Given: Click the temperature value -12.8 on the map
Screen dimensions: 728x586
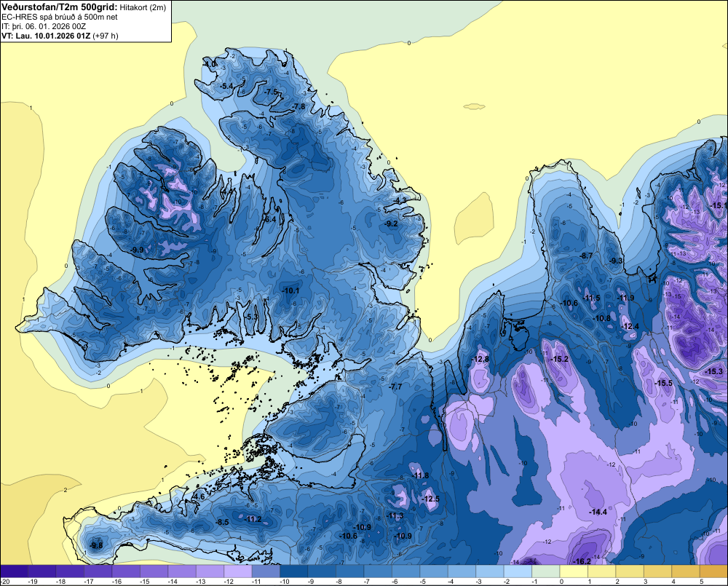Looking at the screenshot, I should click(x=480, y=360).
